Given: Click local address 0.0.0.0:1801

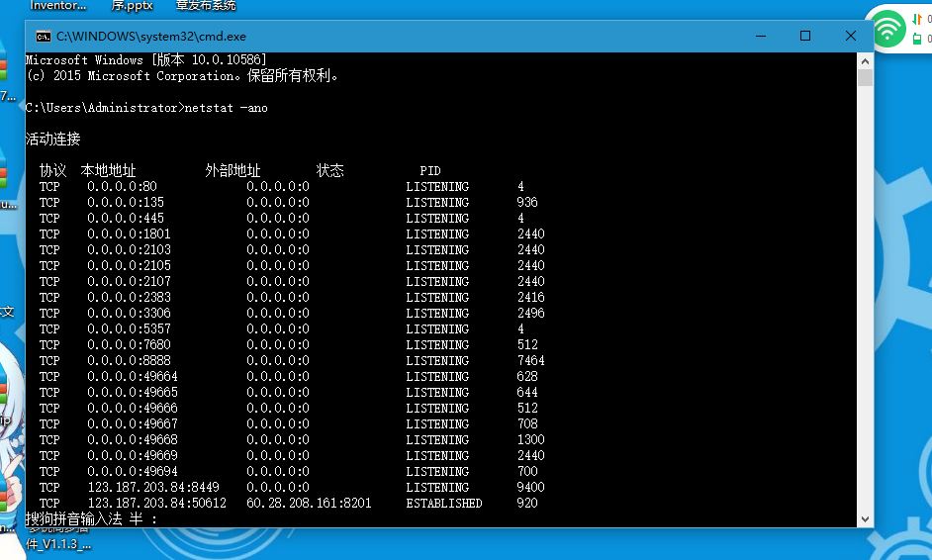Looking at the screenshot, I should tap(129, 234).
